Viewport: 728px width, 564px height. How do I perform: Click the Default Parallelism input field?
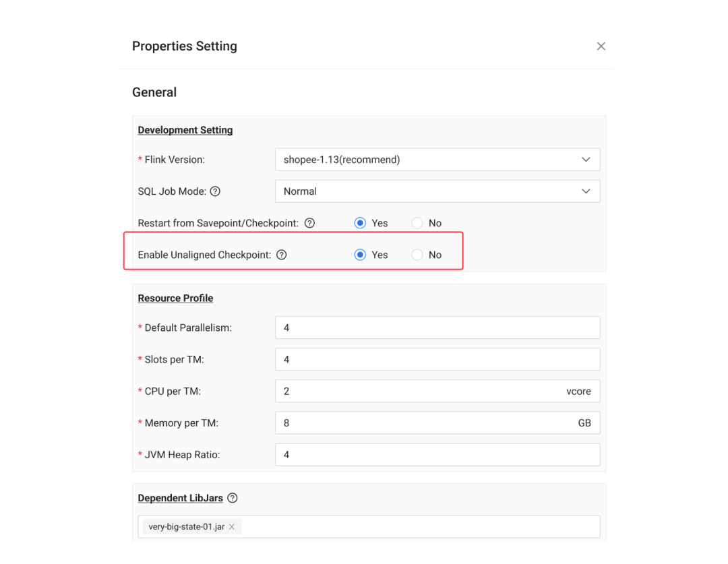[x=437, y=327]
